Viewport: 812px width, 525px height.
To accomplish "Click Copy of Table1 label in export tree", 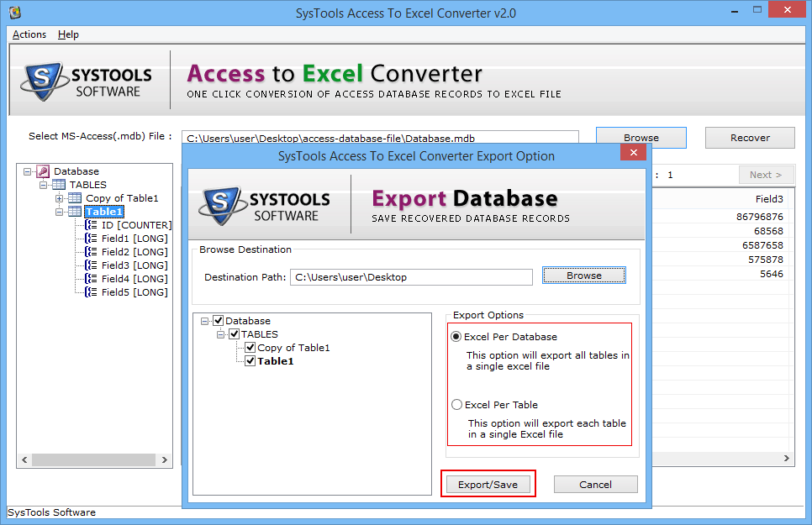I will pyautogui.click(x=293, y=348).
